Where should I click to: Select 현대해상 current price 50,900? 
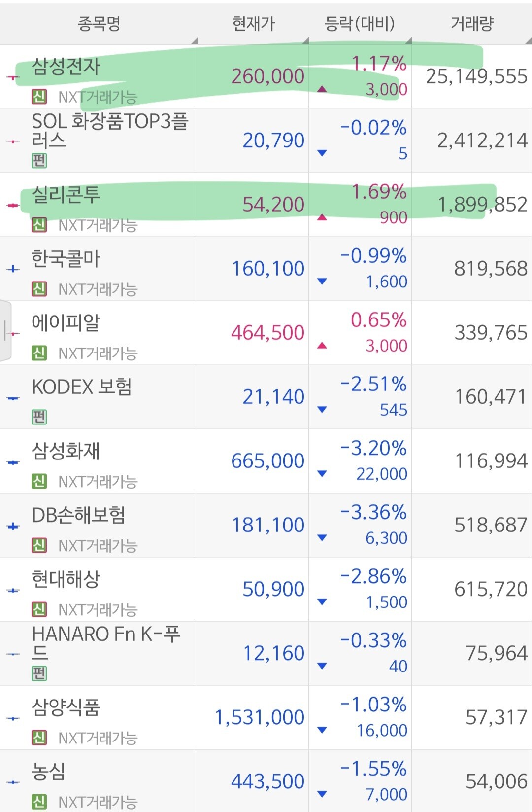coord(273,589)
